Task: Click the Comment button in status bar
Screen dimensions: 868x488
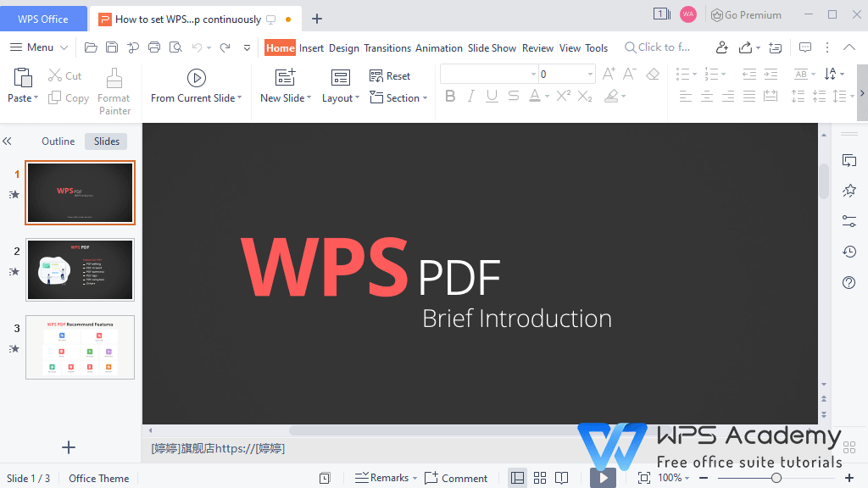Action: 456,478
